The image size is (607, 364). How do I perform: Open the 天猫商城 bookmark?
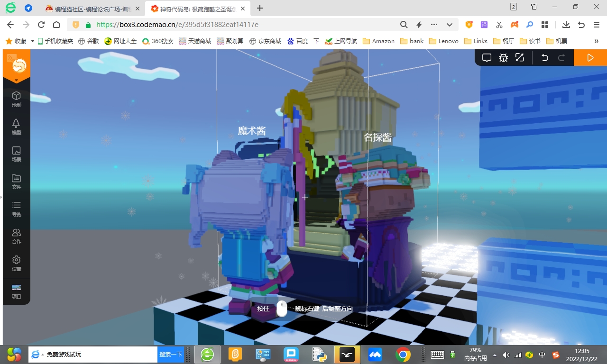click(195, 41)
